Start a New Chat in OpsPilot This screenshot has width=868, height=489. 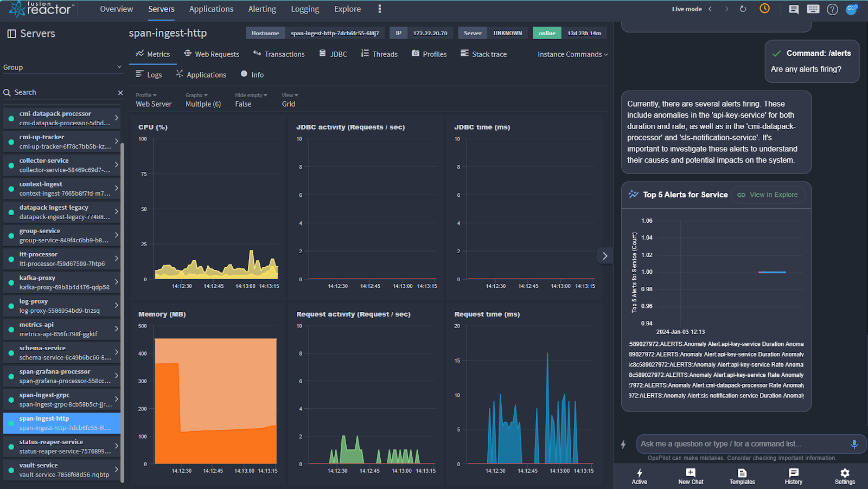(691, 477)
